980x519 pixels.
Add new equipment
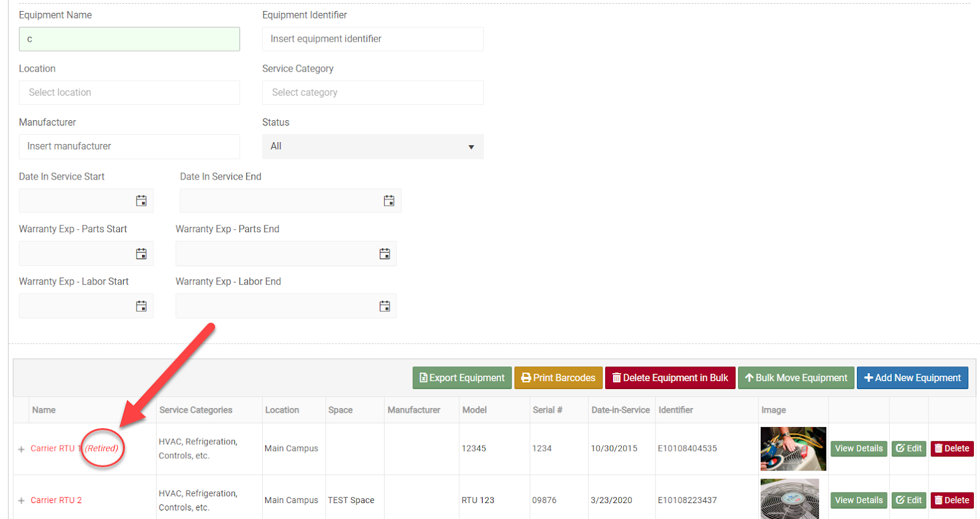tap(912, 378)
